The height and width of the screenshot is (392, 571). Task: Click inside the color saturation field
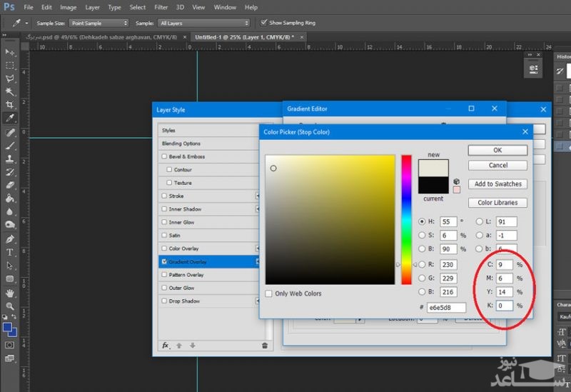(328, 218)
